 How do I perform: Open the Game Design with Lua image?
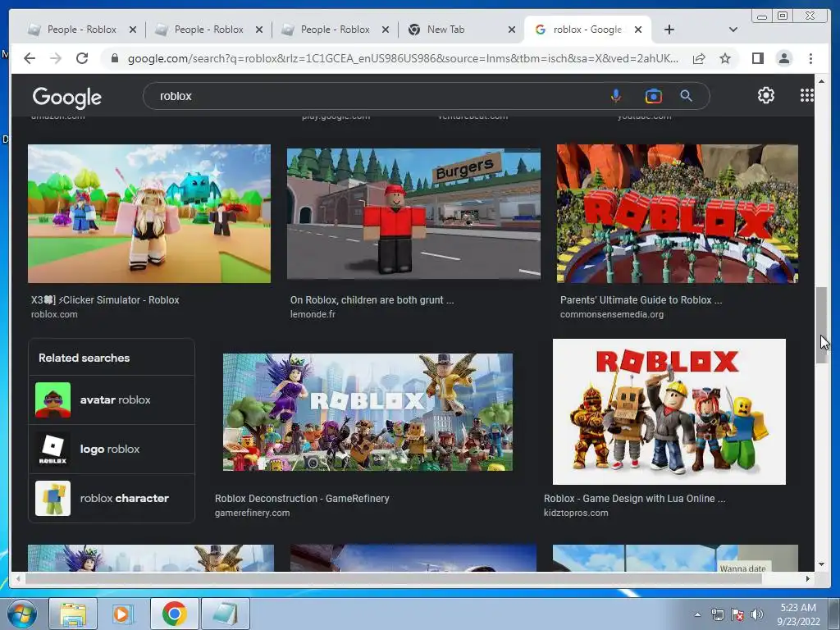(669, 412)
